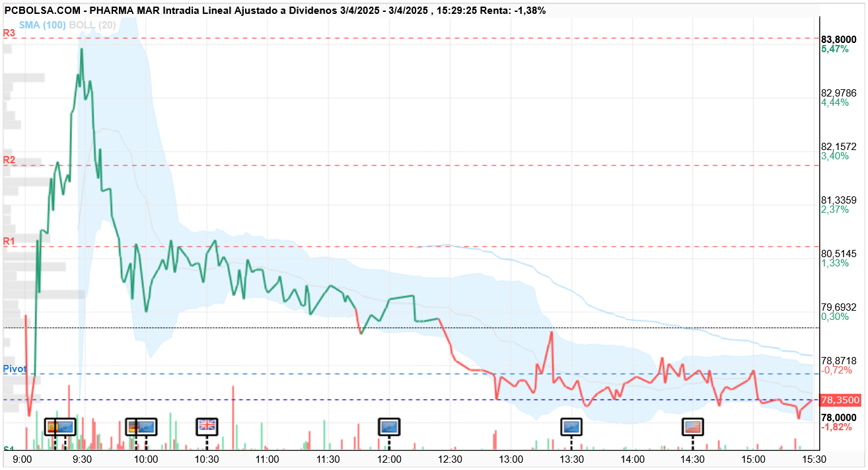
Task: Click the 83,8000 price axis label
Action: (x=838, y=39)
